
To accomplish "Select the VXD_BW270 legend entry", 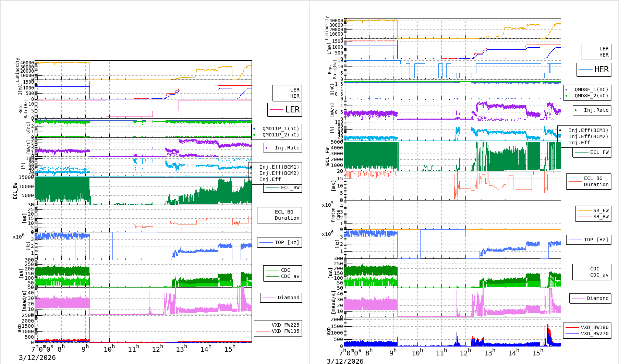I will pyautogui.click(x=594, y=333).
